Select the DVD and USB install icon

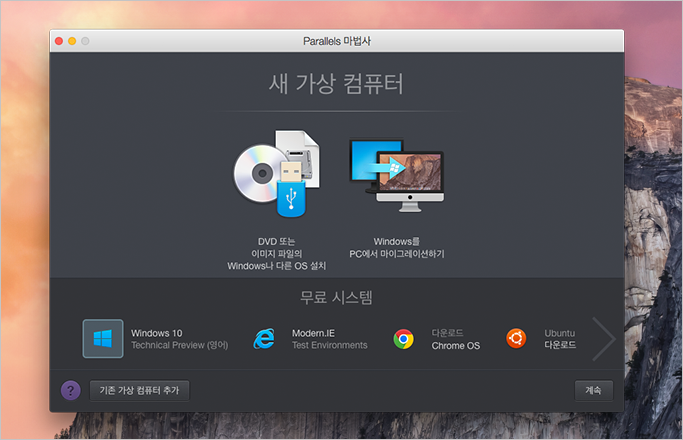(x=277, y=173)
